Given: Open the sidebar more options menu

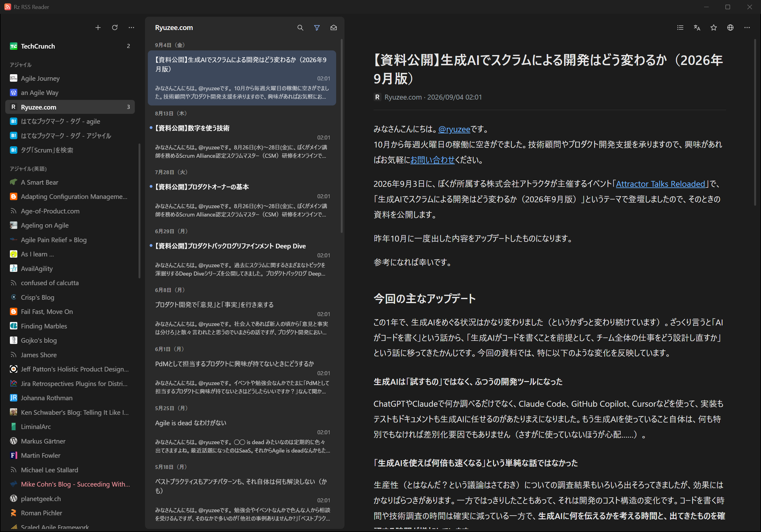Looking at the screenshot, I should [x=131, y=28].
